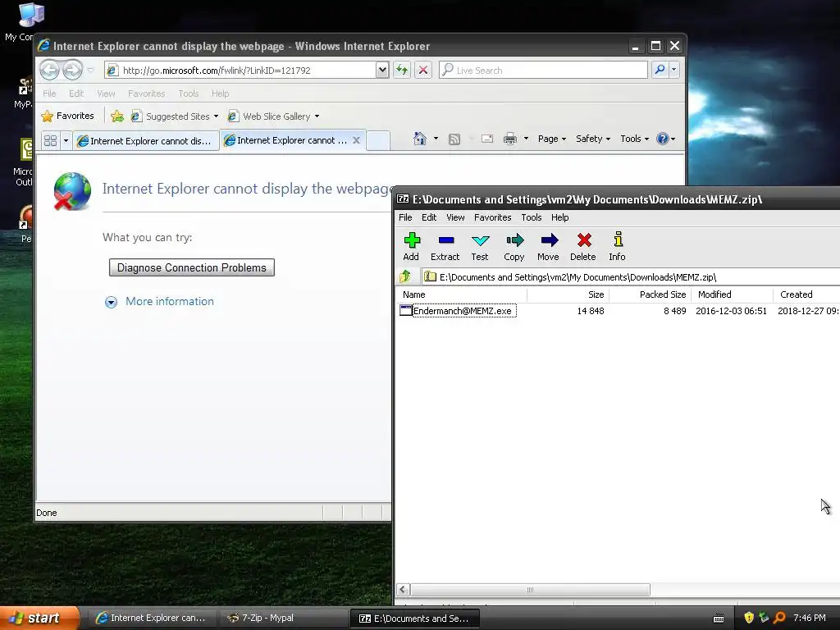
Task: Open the 7-Zip Favorites menu
Action: pos(492,217)
